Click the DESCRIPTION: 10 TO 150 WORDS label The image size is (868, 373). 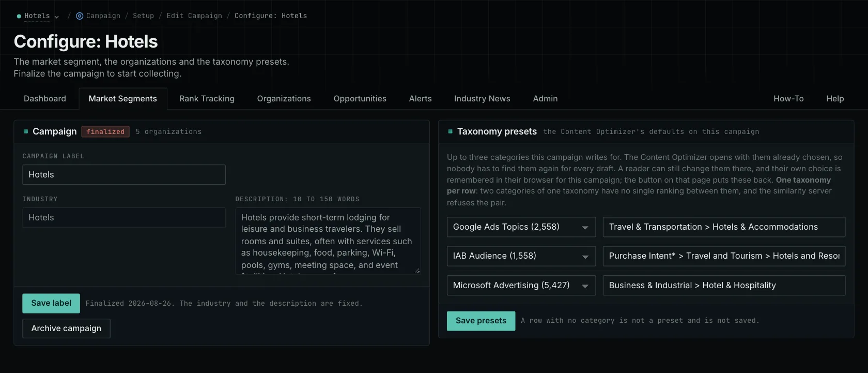[x=298, y=199]
